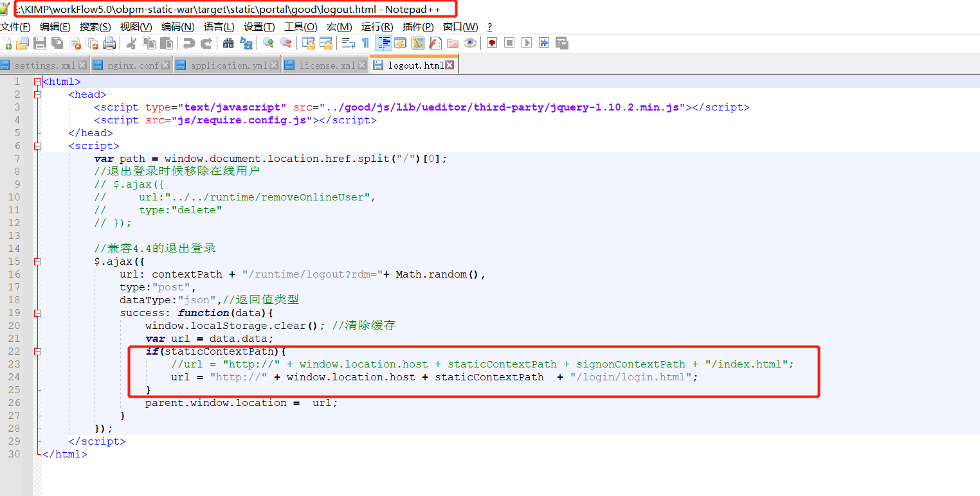Screen dimensions: 980x496
Task: Open the 窗口(W) menu
Action: click(x=460, y=26)
